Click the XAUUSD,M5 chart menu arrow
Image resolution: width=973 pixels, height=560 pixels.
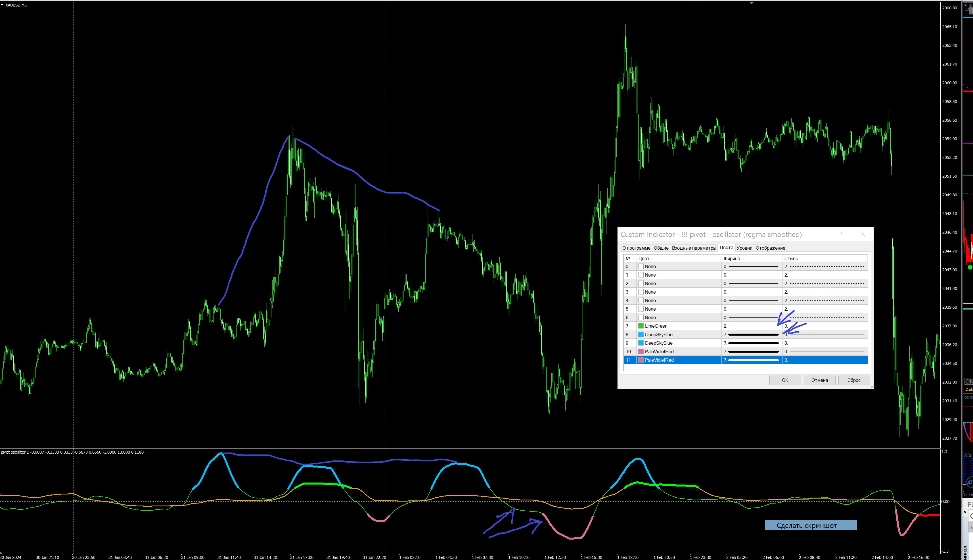[2, 5]
